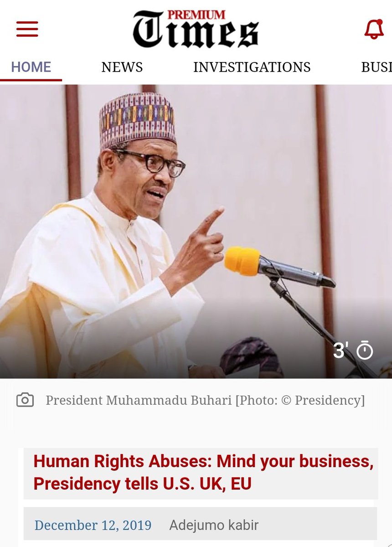Click the camera icon beside the caption
This screenshot has height=547, width=392.
tap(25, 400)
